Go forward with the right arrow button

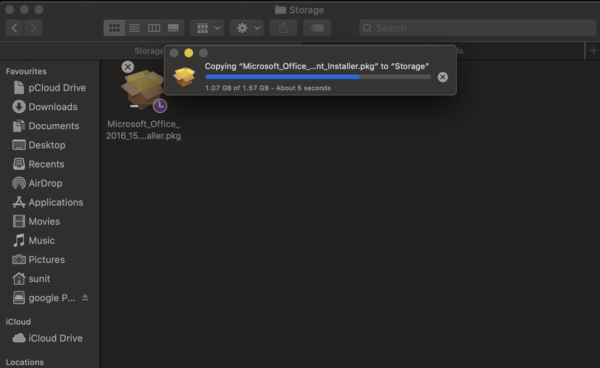[33, 28]
